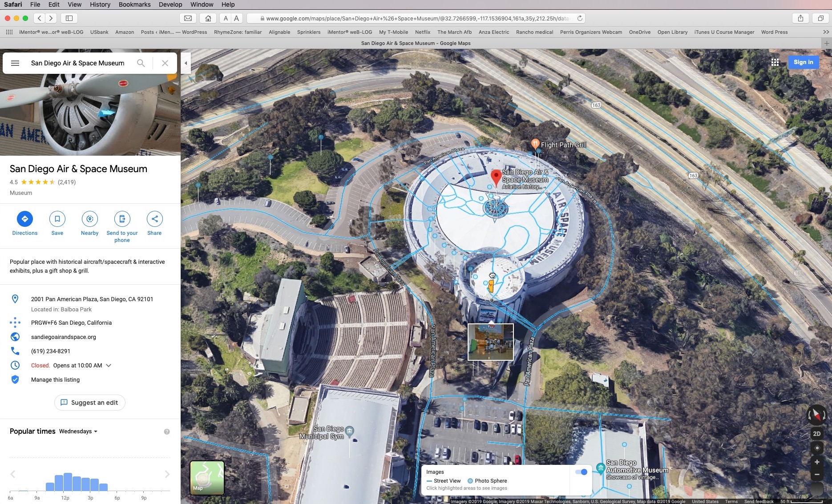This screenshot has width=832, height=504.
Task: Open the Safari Develop menu
Action: click(x=170, y=4)
